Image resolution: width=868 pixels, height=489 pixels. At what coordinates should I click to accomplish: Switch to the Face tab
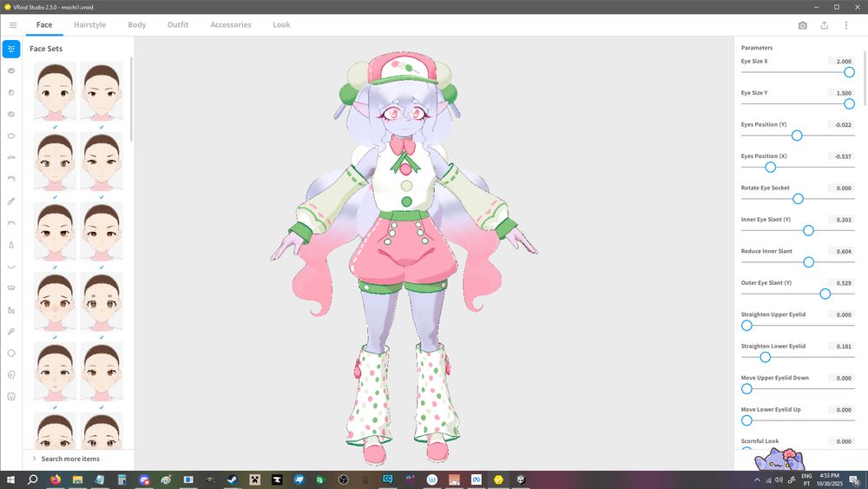coord(44,25)
